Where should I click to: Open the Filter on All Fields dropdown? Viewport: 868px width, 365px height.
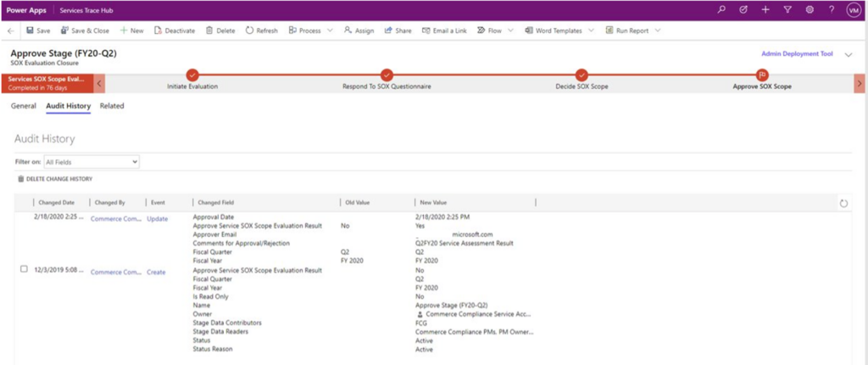[x=92, y=162]
